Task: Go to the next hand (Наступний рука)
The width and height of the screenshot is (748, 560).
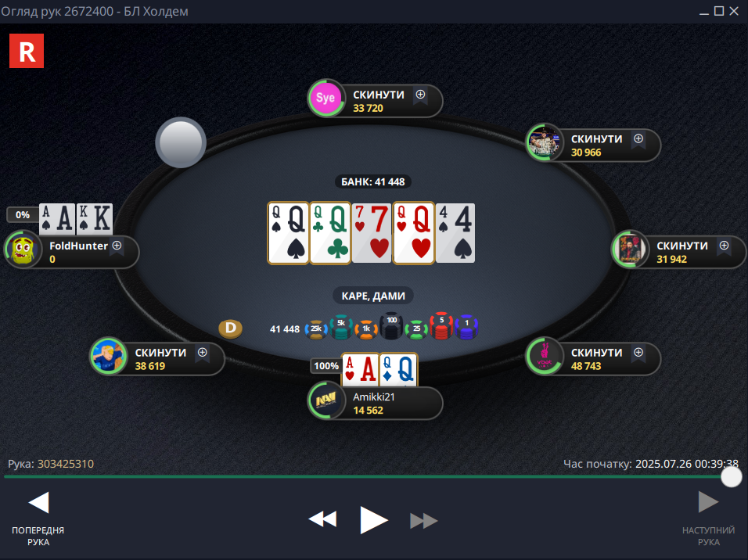Action: pyautogui.click(x=708, y=519)
